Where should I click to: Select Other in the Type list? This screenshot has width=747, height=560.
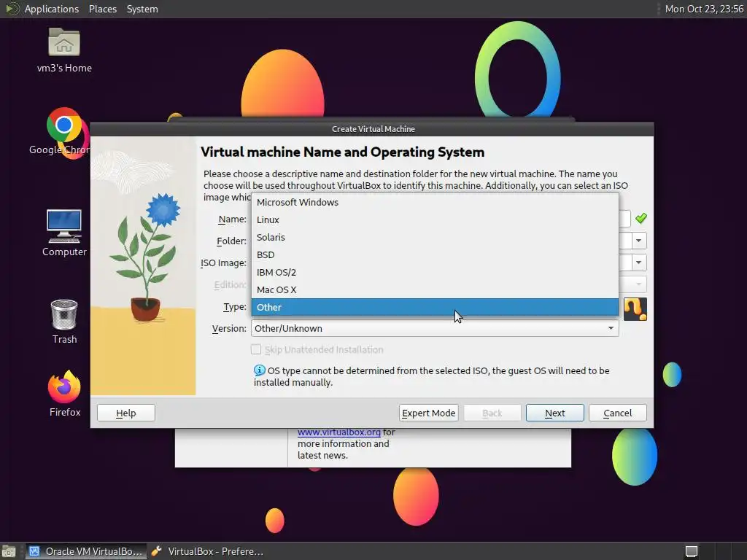click(435, 307)
